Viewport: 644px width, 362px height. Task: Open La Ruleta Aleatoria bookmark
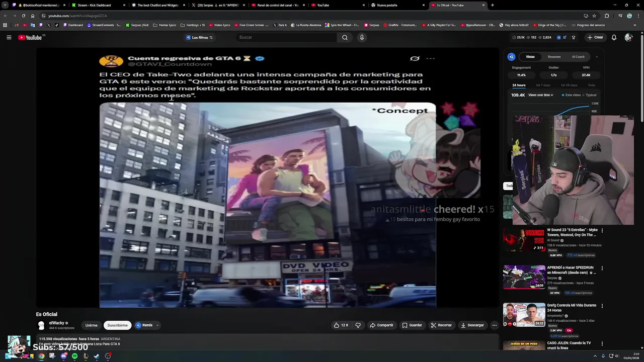click(307, 25)
